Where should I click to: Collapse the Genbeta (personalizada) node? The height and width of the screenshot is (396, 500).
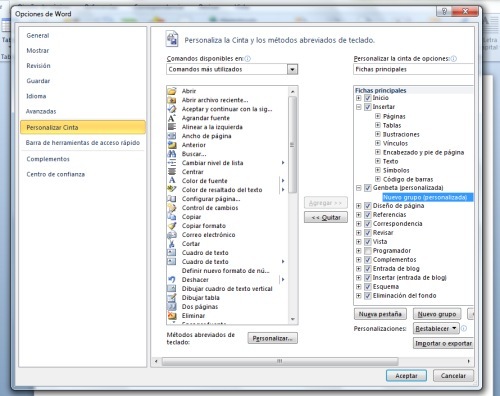pyautogui.click(x=359, y=188)
